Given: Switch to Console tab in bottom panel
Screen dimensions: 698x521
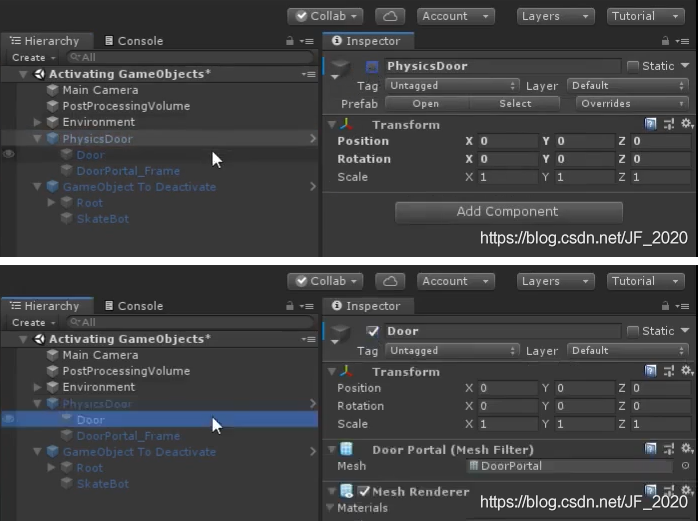Looking at the screenshot, I should click(134, 306).
